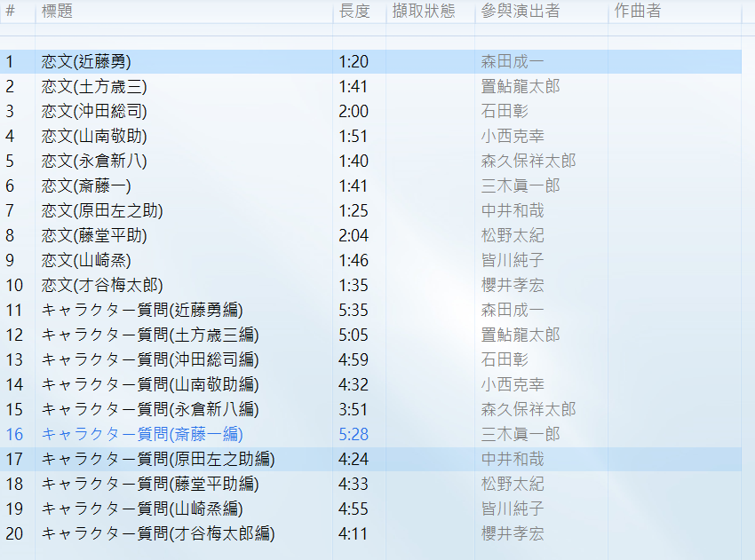
Task: Click artist 小西克幸 in track 4 row
Action: point(513,136)
